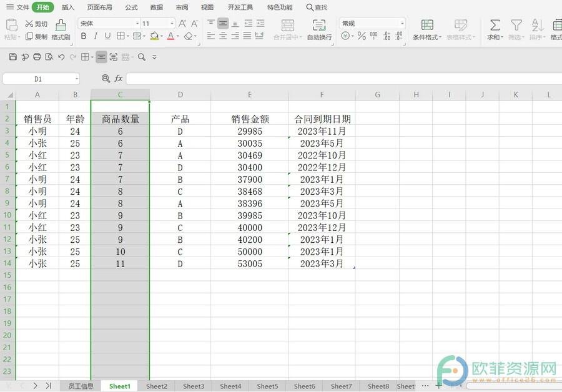This screenshot has width=562, height=392.
Task: Click the eraser clear-format icon
Action: 188,36
